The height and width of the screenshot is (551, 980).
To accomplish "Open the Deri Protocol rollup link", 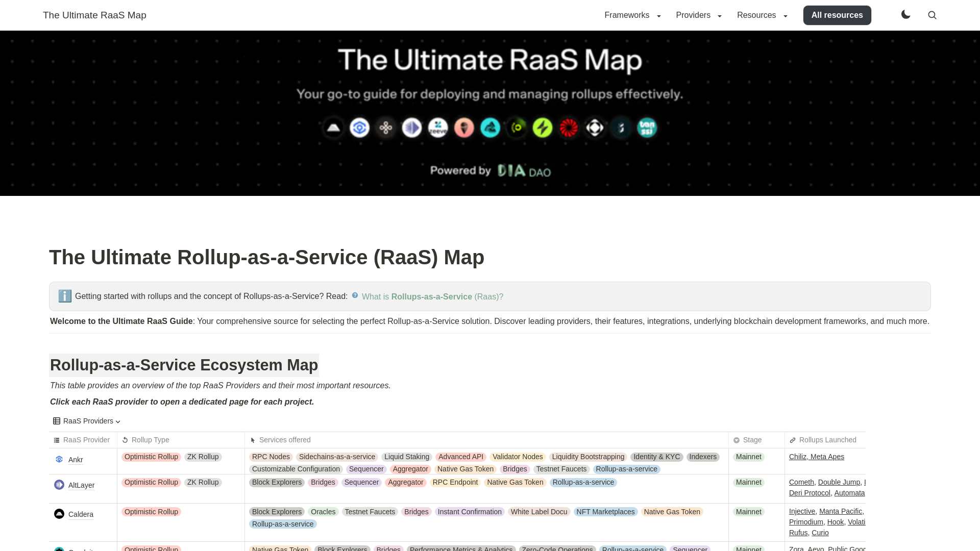I will pos(810,493).
